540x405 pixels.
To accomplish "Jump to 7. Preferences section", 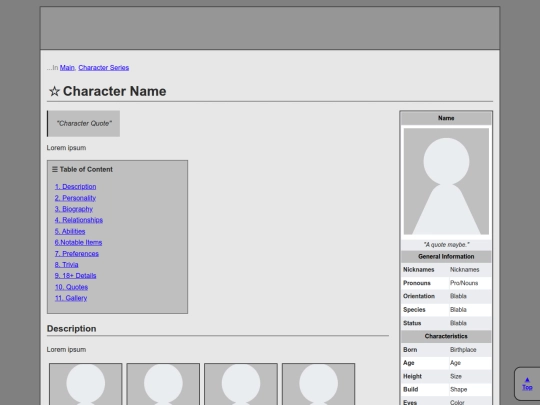I will pos(77,254).
